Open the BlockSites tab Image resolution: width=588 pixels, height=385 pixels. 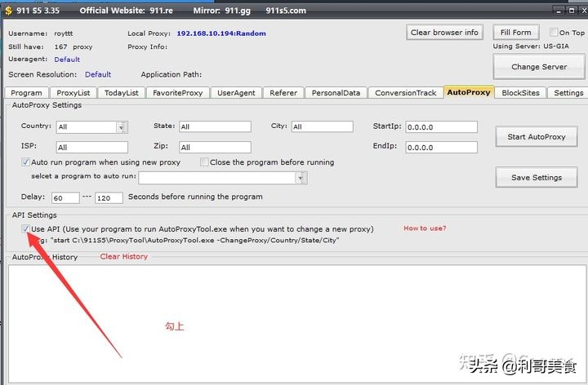click(x=520, y=93)
